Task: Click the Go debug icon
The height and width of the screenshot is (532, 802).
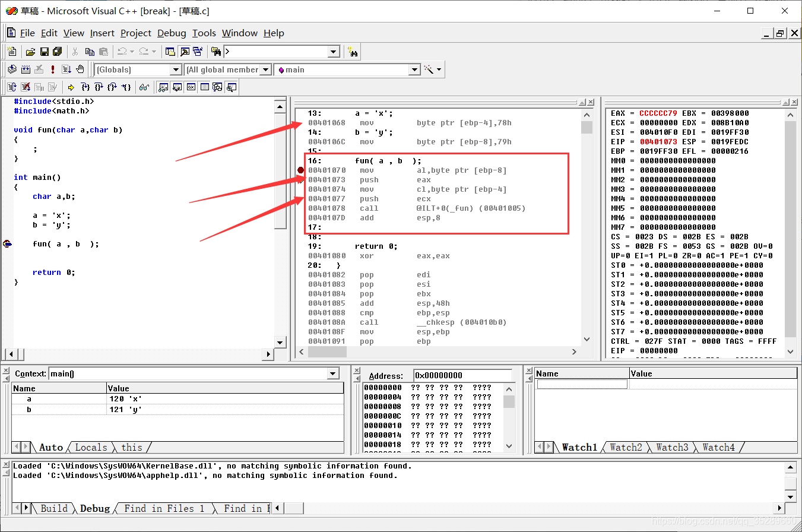Action: click(x=66, y=69)
